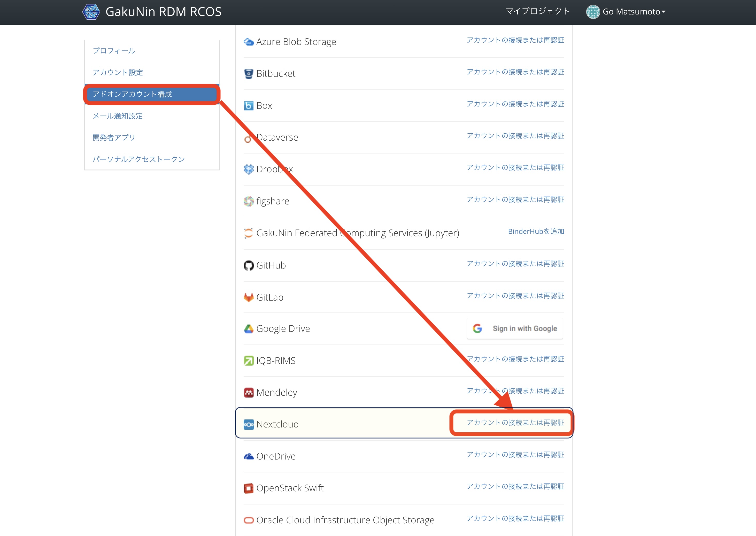Connect account for Oracle Cloud Infrastructure
This screenshot has height=536, width=756.
pos(515,518)
